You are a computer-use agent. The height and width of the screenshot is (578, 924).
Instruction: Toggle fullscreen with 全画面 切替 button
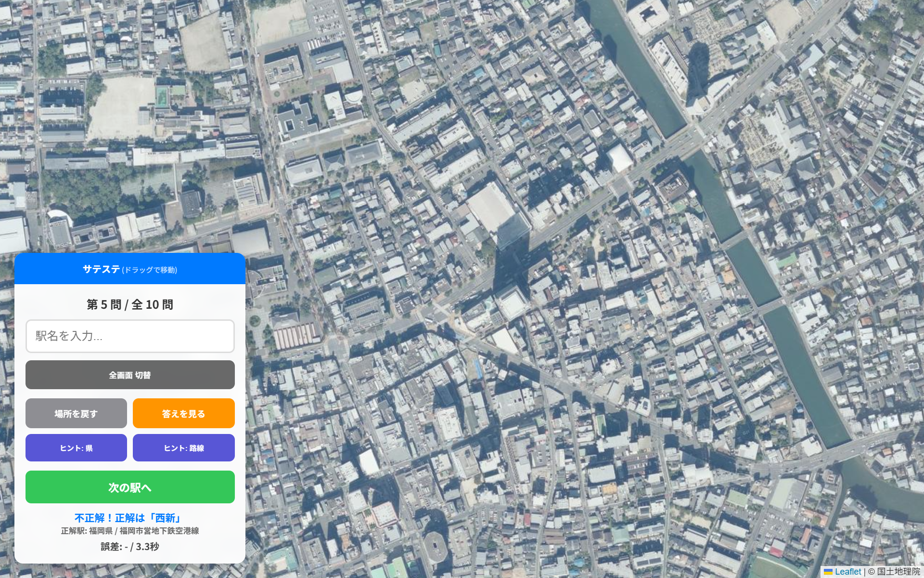pyautogui.click(x=130, y=375)
